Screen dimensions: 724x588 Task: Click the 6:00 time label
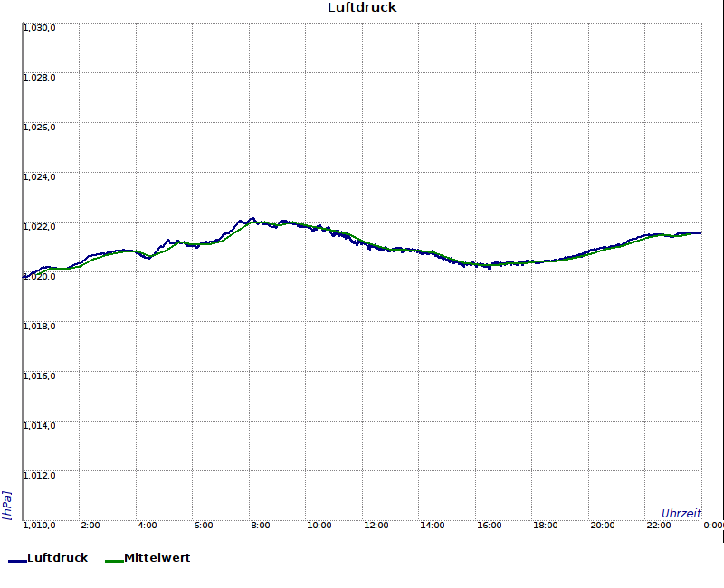click(x=203, y=526)
